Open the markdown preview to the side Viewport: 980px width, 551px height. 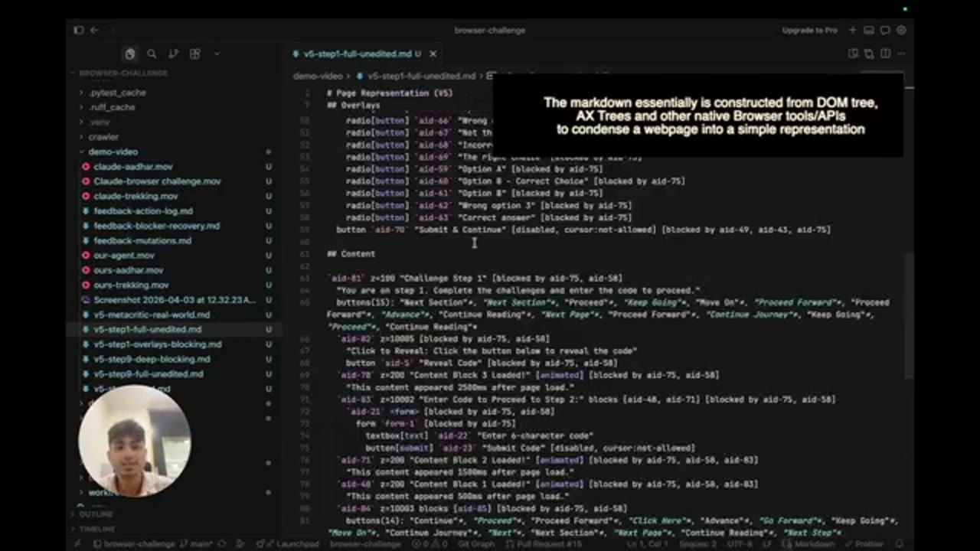tap(853, 54)
